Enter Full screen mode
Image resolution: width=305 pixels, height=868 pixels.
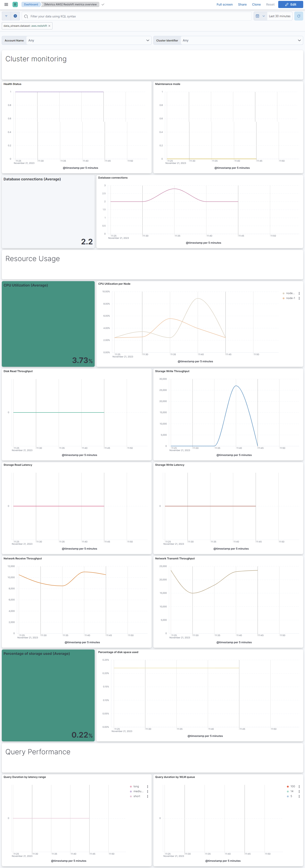(x=224, y=4)
